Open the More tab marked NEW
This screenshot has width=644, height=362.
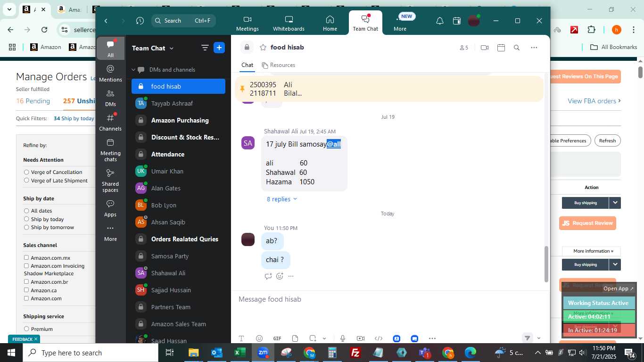400,24
